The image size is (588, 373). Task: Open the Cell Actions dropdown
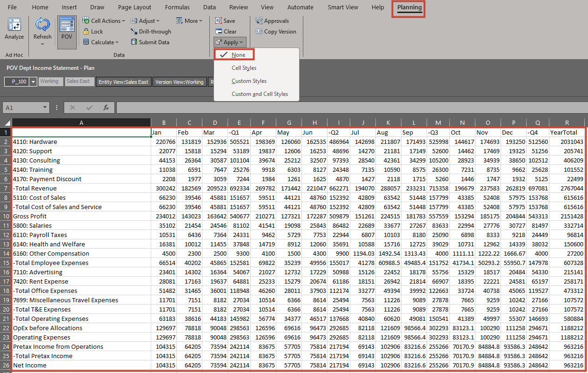click(104, 21)
